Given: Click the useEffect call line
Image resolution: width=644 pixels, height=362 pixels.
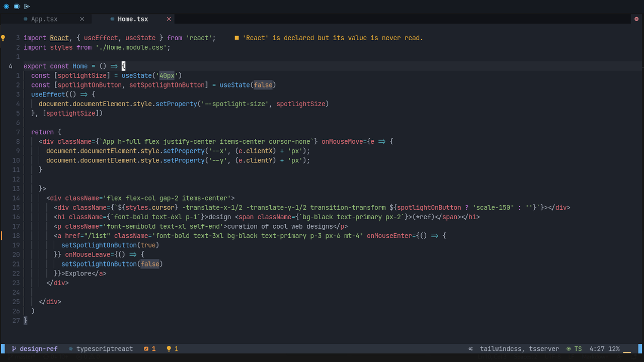Looking at the screenshot, I should pyautogui.click(x=63, y=95).
